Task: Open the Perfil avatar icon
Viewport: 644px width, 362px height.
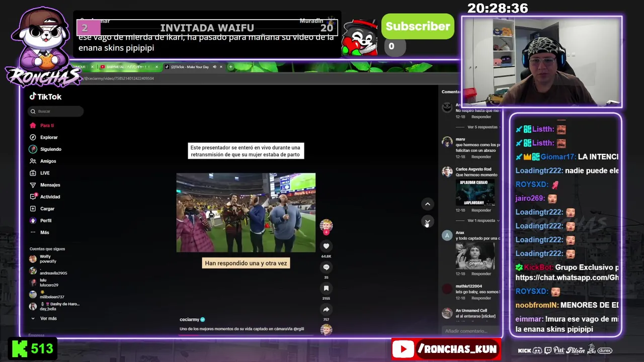Action: 33,220
